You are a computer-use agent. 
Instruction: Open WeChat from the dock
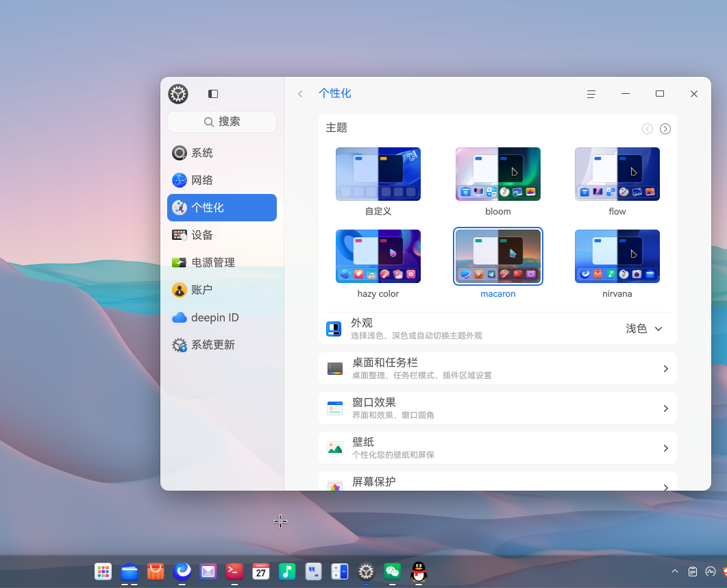pos(392,572)
